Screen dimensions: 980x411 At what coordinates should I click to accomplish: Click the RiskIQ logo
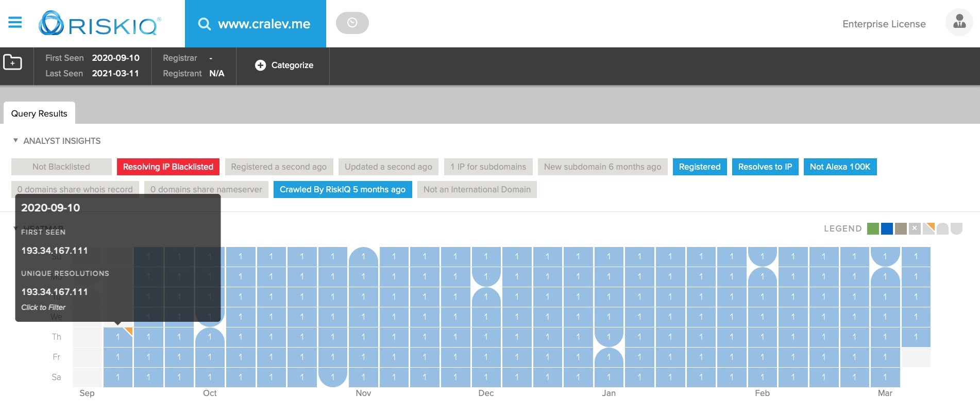100,24
